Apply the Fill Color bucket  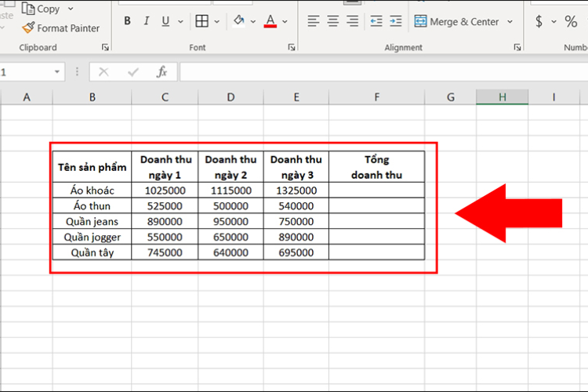click(239, 21)
